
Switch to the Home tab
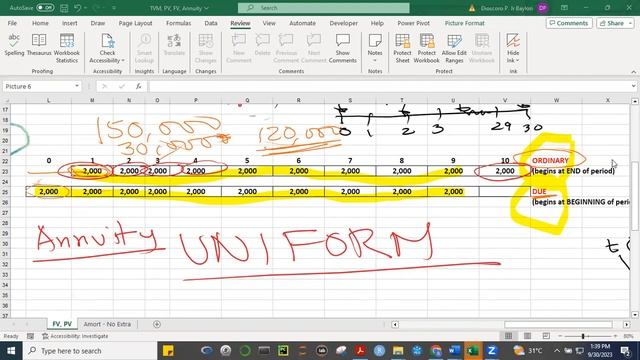40,23
